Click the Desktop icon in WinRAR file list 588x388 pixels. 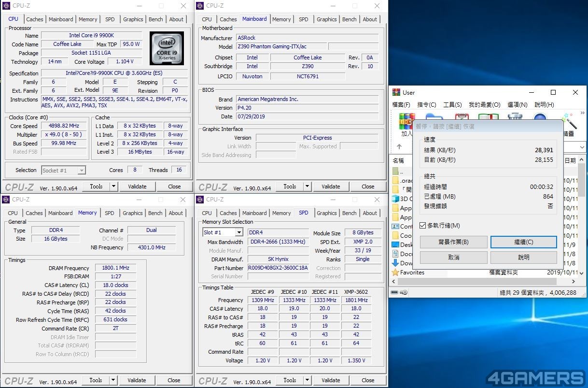(x=395, y=244)
